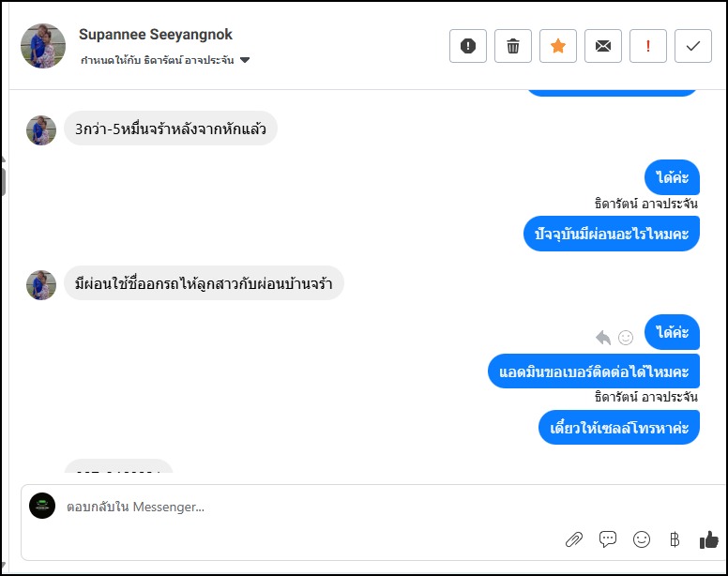Click the Baht payment icon
Image resolution: width=728 pixels, height=576 pixels.
(675, 539)
